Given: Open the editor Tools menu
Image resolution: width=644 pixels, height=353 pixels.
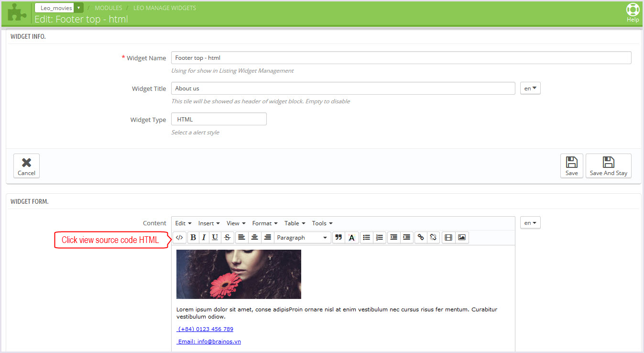Looking at the screenshot, I should (x=322, y=223).
